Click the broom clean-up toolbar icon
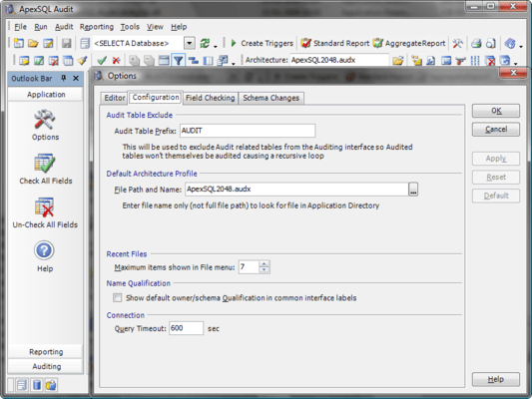Screen dimensions: 532x399 pyautogui.click(x=83, y=60)
